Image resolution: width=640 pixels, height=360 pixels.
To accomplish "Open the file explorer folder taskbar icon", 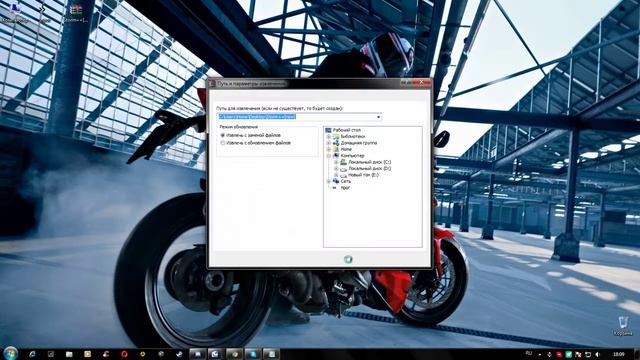I will [x=69, y=354].
